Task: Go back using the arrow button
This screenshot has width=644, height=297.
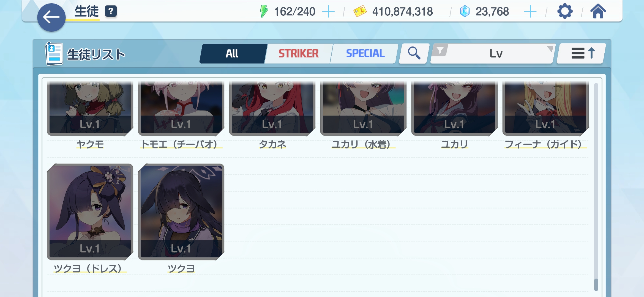Action: coord(51,17)
